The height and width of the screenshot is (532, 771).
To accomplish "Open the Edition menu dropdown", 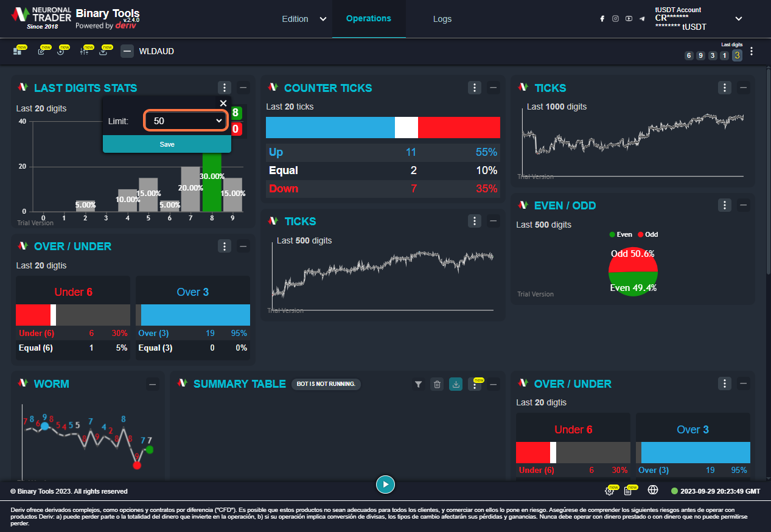I will tap(304, 19).
